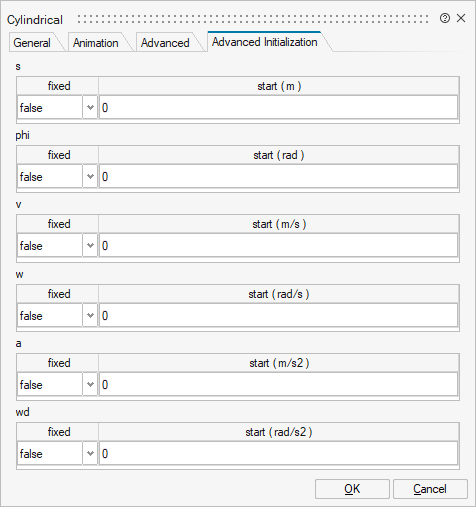Click the v start (m/s) input
Viewport: 476px width, 507px height.
[x=279, y=245]
